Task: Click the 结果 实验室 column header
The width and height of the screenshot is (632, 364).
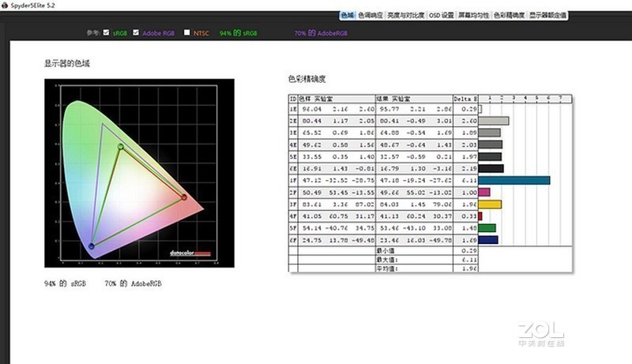Action: coord(414,99)
